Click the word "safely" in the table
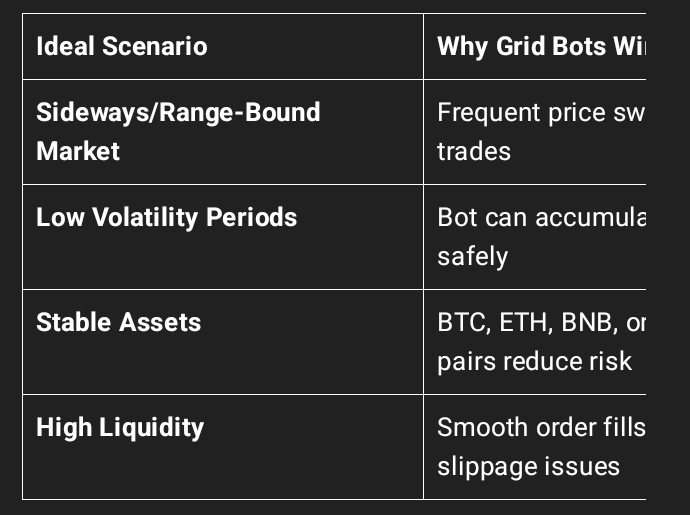 pyautogui.click(x=472, y=256)
